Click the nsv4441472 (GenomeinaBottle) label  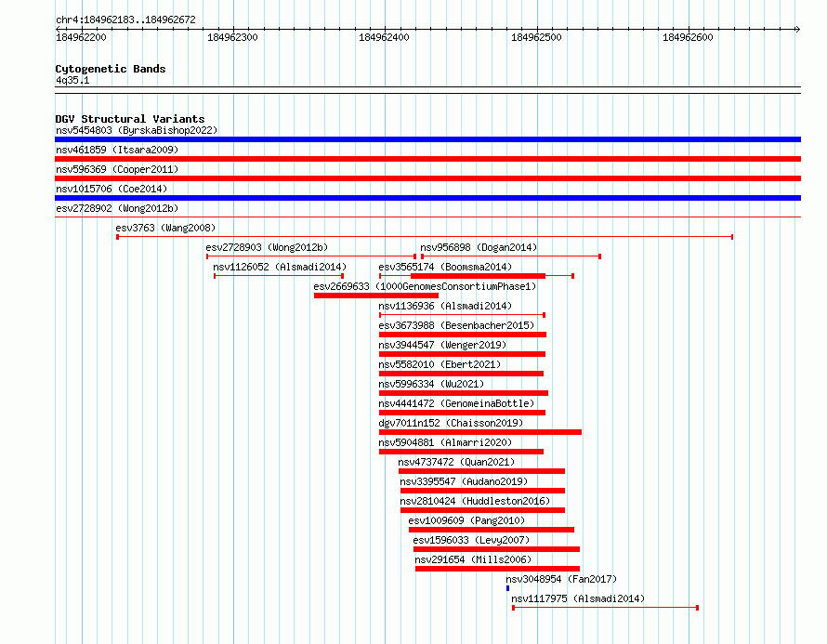[x=456, y=403]
